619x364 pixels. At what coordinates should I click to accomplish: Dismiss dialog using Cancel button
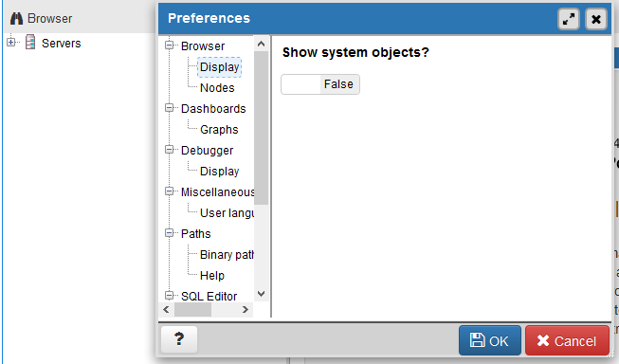tap(567, 340)
